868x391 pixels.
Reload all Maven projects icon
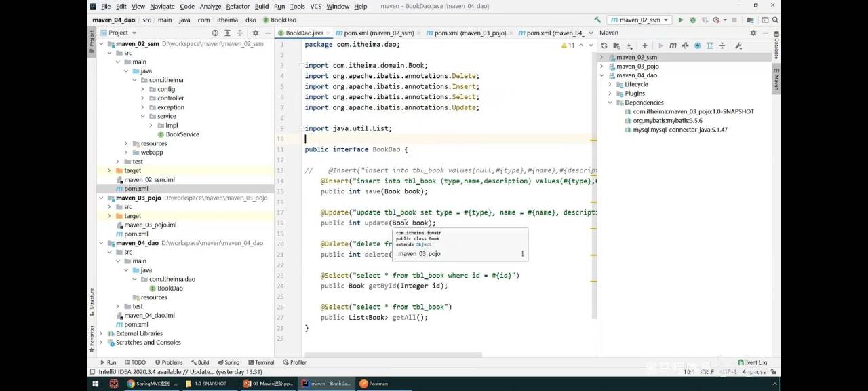(604, 45)
